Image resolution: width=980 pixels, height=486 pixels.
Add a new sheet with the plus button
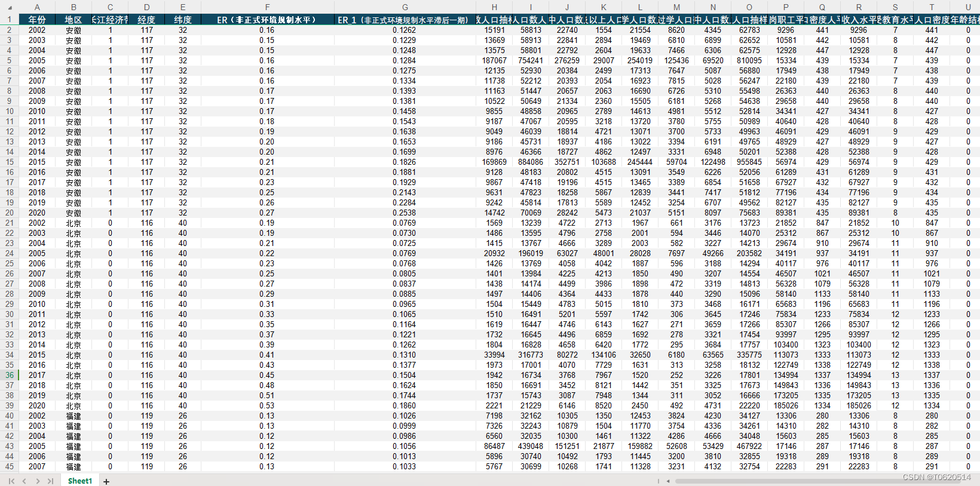coord(106,481)
